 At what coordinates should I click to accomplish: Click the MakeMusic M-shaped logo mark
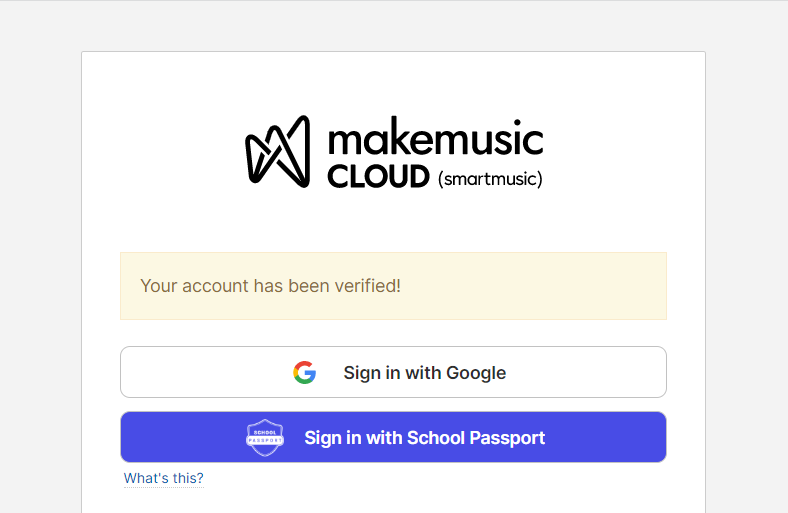pos(277,151)
